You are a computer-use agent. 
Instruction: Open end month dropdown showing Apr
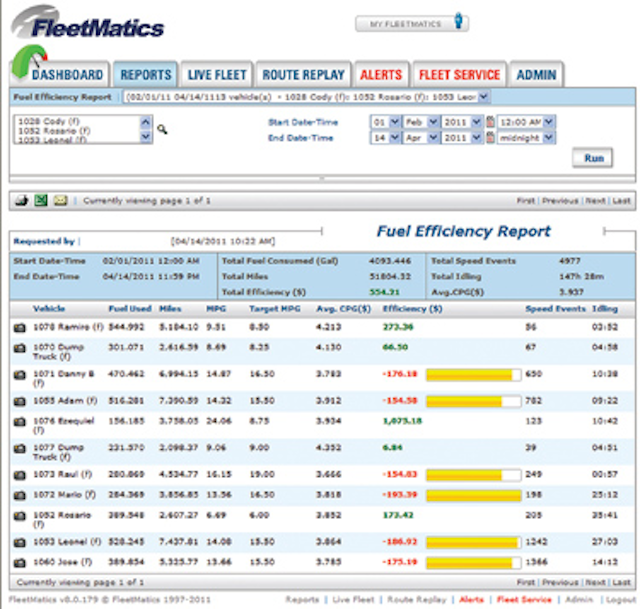click(420, 138)
